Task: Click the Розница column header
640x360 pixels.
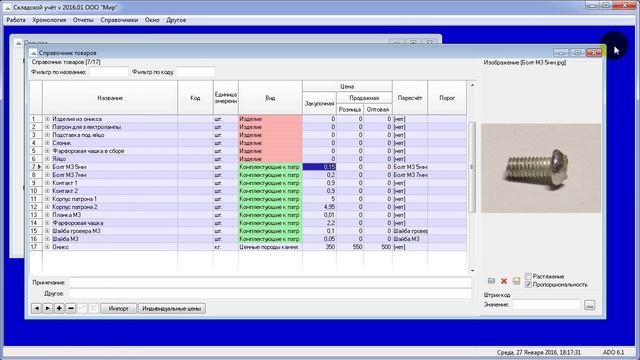Action: [350, 109]
